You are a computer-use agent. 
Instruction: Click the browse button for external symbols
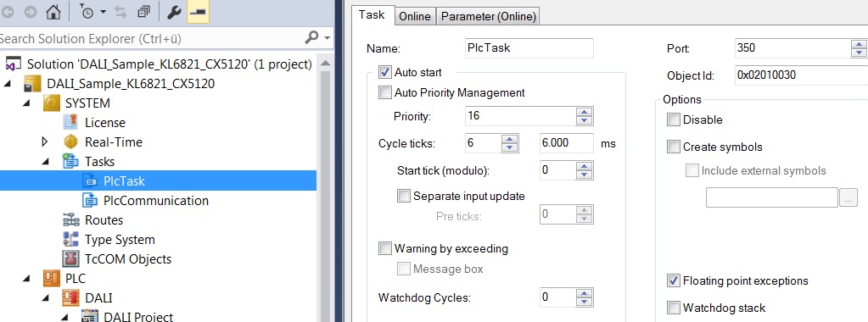[848, 197]
